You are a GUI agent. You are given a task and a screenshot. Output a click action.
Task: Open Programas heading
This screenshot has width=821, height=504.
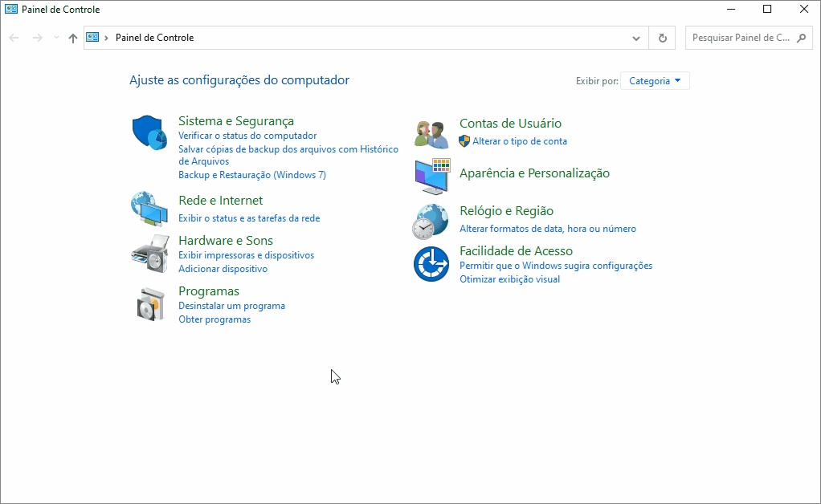point(209,291)
